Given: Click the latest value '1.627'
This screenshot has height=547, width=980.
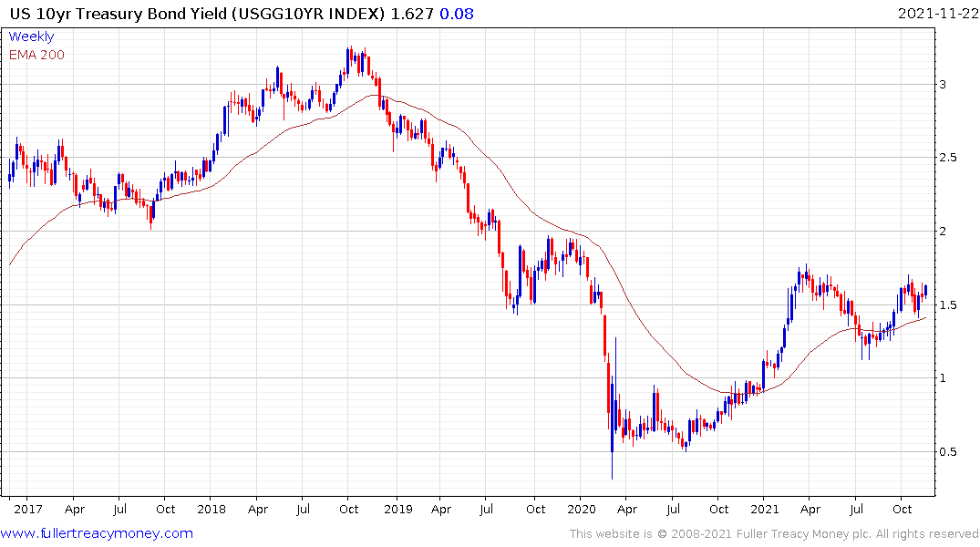Looking at the screenshot, I should [412, 14].
